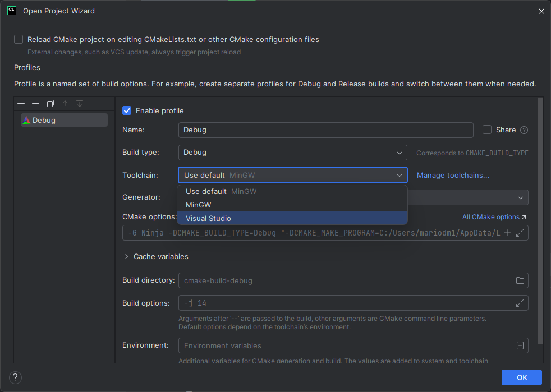Add a CMake option with plus icon
This screenshot has height=392, width=551.
pyautogui.click(x=507, y=233)
